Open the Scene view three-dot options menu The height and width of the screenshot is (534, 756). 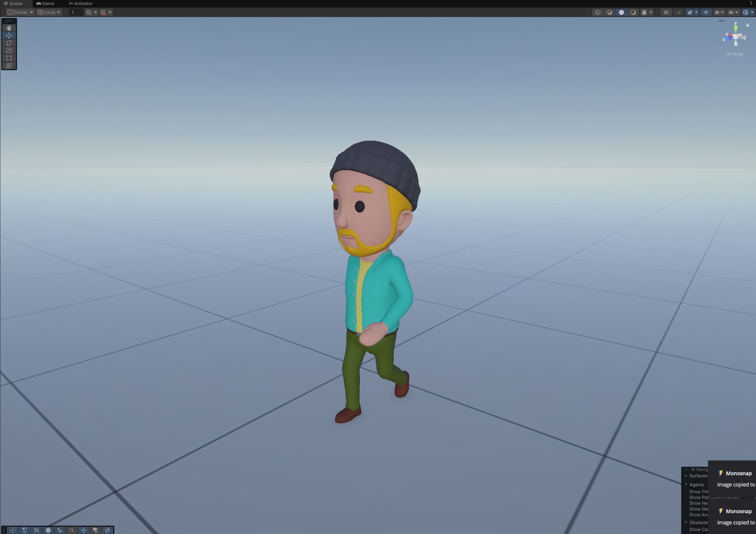click(751, 3)
